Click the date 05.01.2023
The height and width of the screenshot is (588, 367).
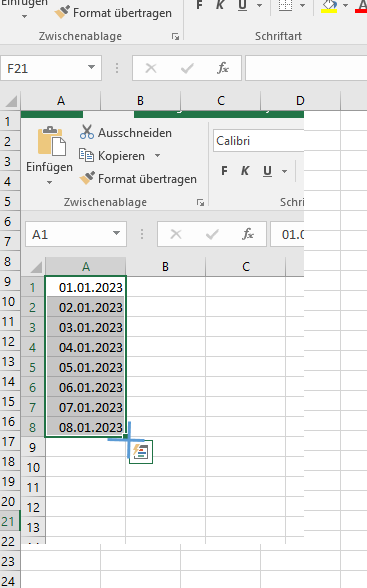click(91, 368)
